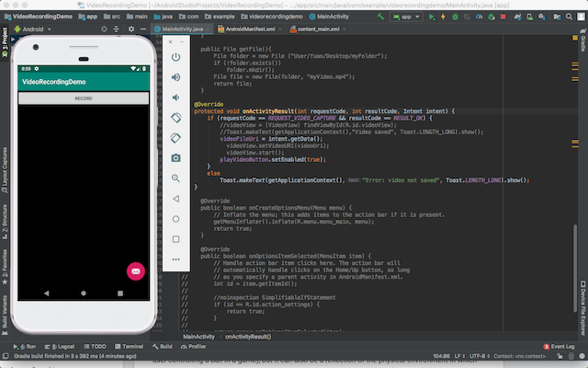Click the project panel settings gear icon
This screenshot has width=588, height=368.
pyautogui.click(x=130, y=29)
